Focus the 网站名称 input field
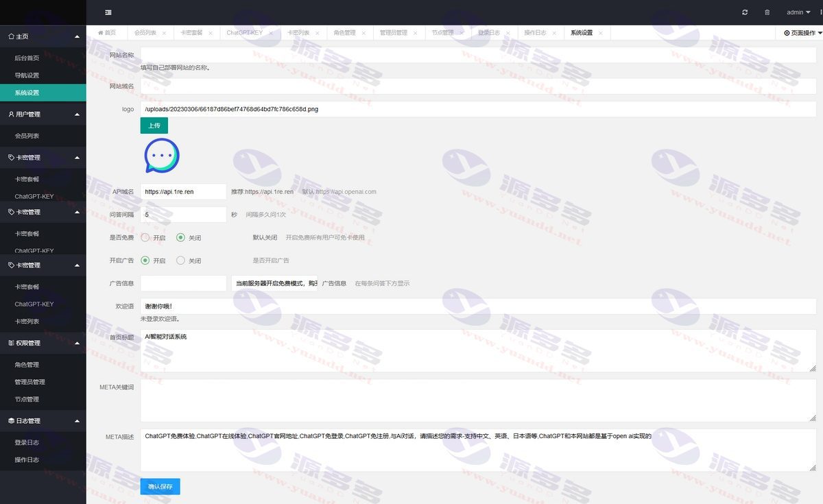The width and height of the screenshot is (823, 504). (478, 55)
